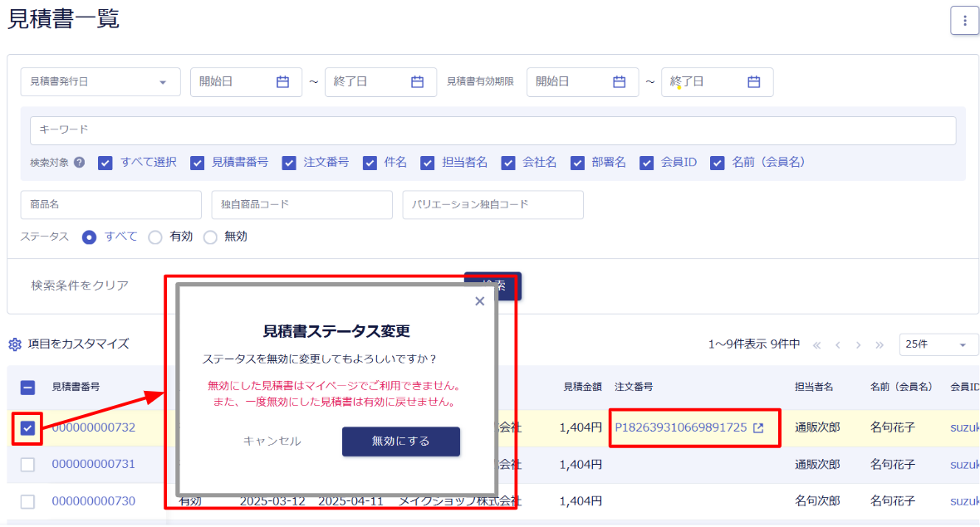Click the help icon beside 検索対象
Viewport: 980px width, 527px height.
(77, 162)
